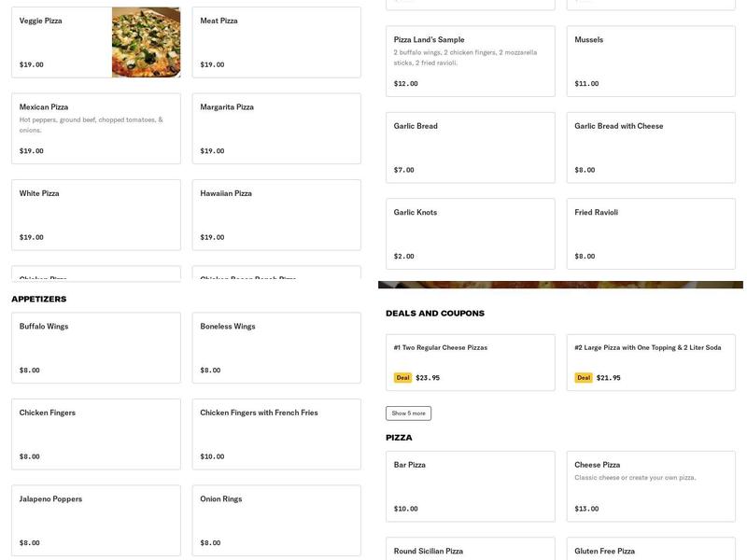This screenshot has width=747, height=560.
Task: Click the Show 5 more button
Action: click(x=408, y=412)
